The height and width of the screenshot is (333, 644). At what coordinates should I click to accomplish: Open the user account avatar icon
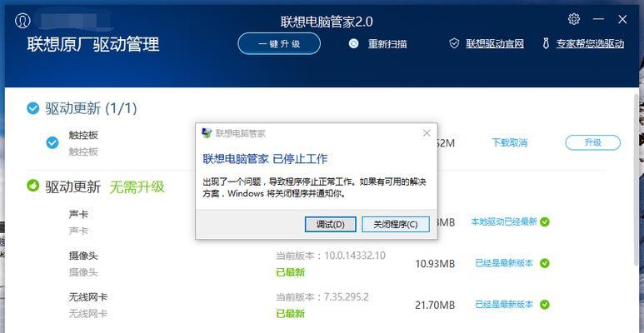[x=22, y=21]
